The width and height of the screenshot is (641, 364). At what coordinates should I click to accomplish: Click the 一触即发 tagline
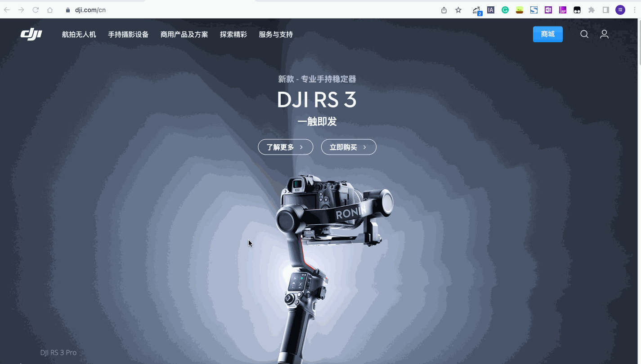pyautogui.click(x=317, y=122)
